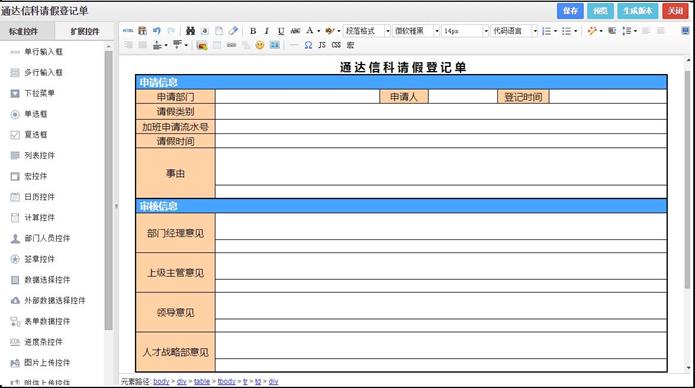The height and width of the screenshot is (388, 695).
Task: Click the map insert icon beside emoticon
Action: tap(275, 45)
